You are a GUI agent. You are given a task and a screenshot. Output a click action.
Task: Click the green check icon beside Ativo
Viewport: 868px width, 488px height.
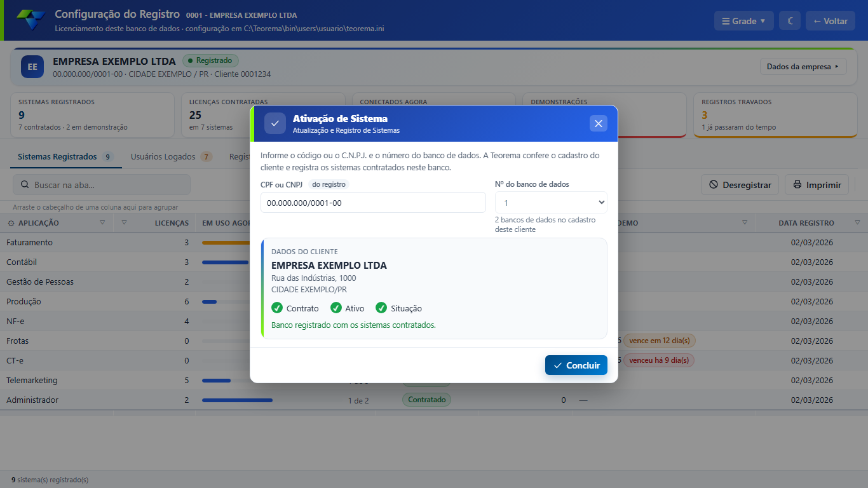(x=336, y=308)
